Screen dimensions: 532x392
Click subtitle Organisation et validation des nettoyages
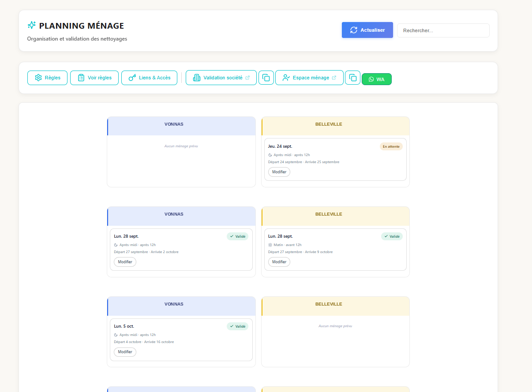click(77, 39)
